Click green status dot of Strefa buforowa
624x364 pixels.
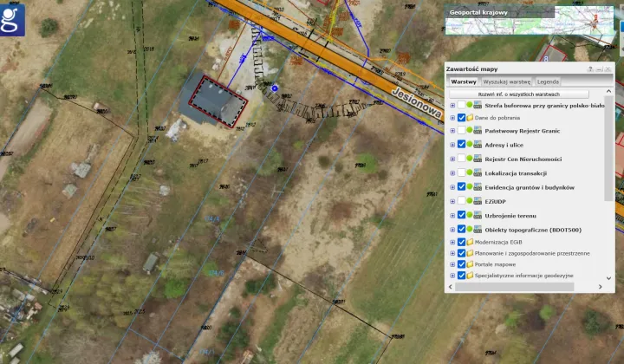click(x=470, y=105)
